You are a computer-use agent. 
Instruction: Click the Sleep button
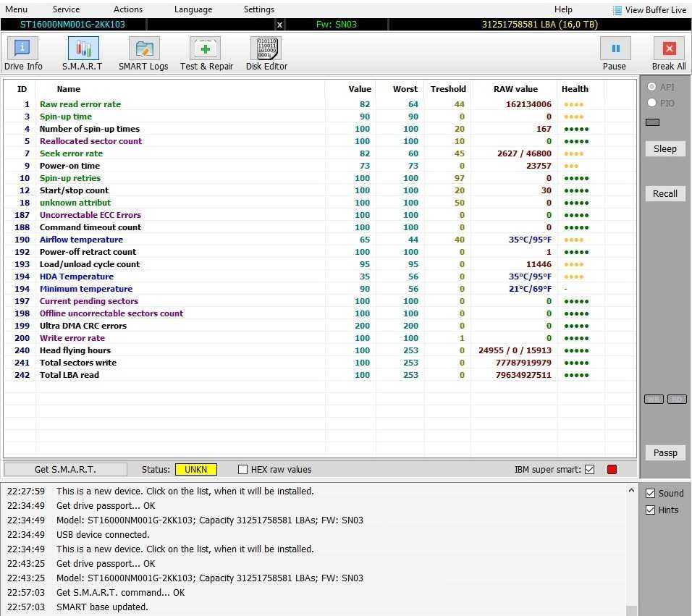[665, 148]
